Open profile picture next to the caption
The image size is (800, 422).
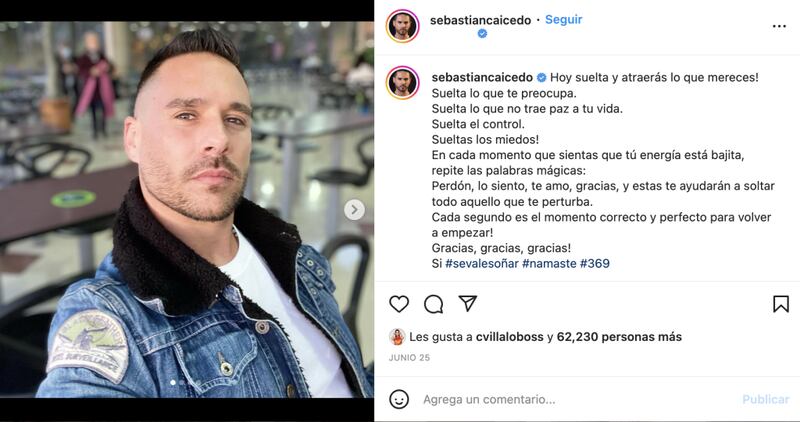pos(403,83)
